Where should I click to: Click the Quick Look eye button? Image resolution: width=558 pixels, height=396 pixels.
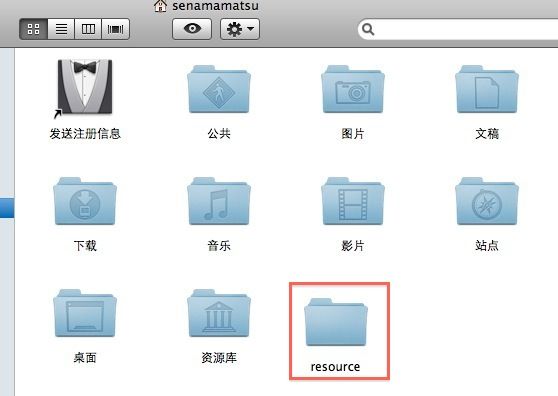tap(192, 29)
